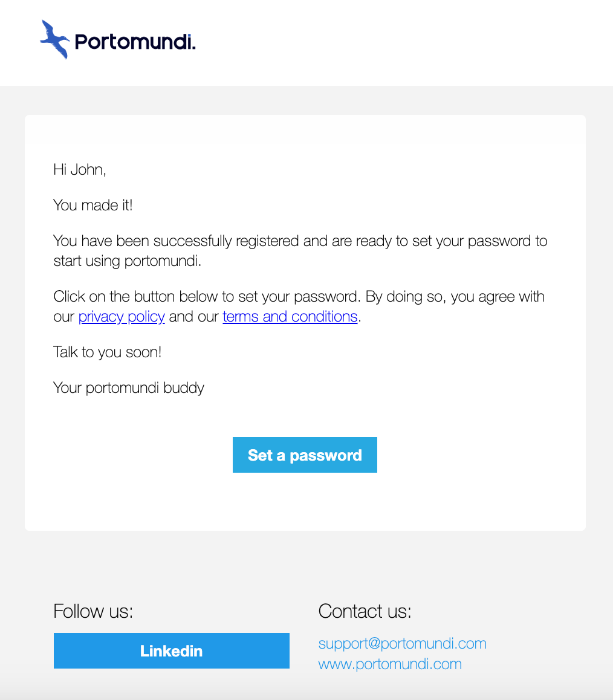Click the 'Follow us:' heading
Viewport: 613px width, 700px height.
93,611
